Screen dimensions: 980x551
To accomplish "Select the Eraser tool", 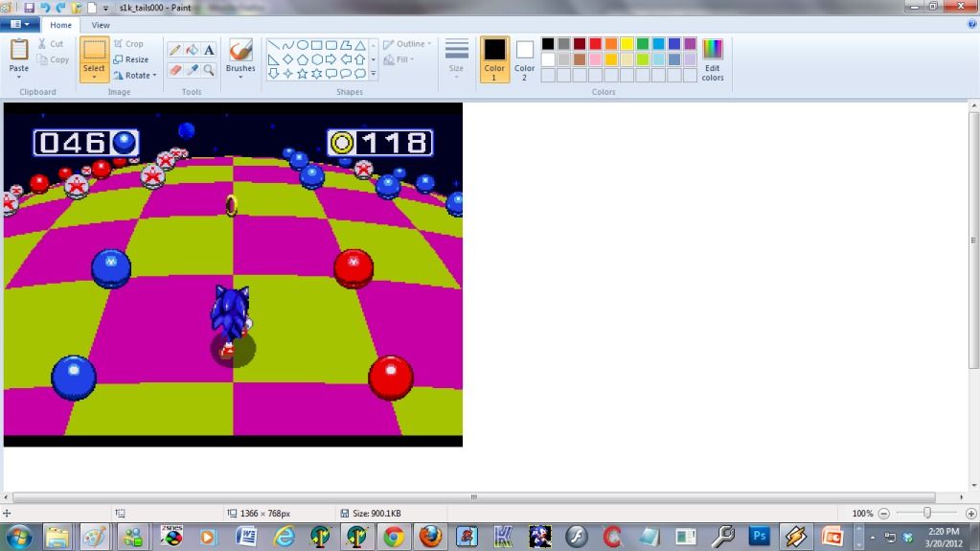I will pos(175,70).
